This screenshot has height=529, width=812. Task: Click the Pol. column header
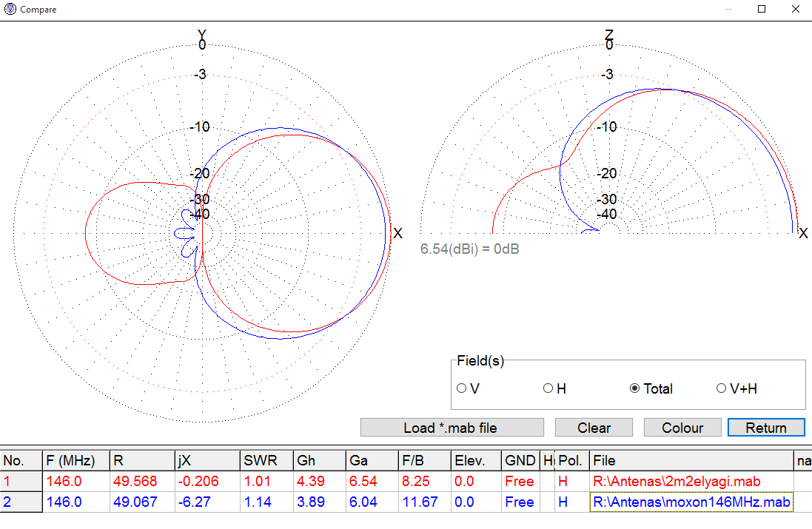[x=571, y=460]
